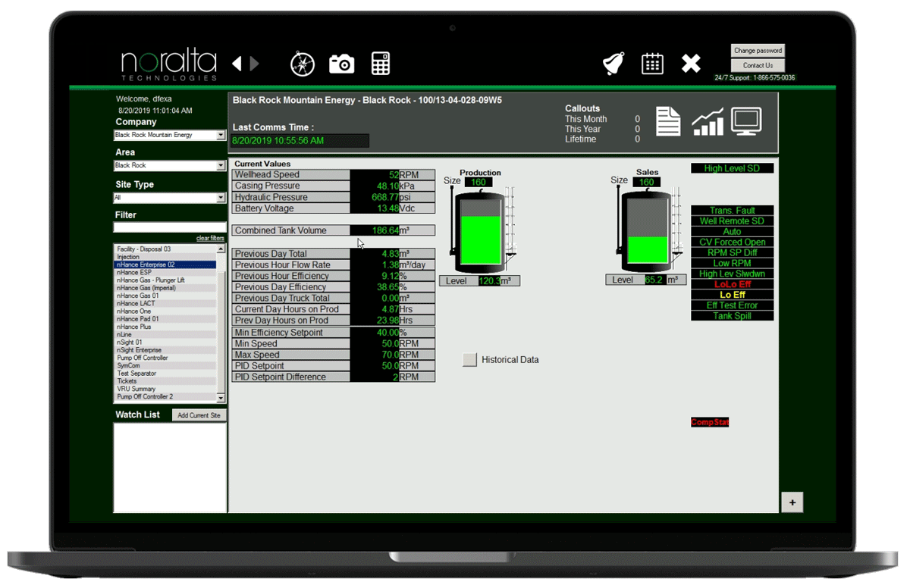
Task: Select nHance Pad 01 site
Action: (165, 319)
